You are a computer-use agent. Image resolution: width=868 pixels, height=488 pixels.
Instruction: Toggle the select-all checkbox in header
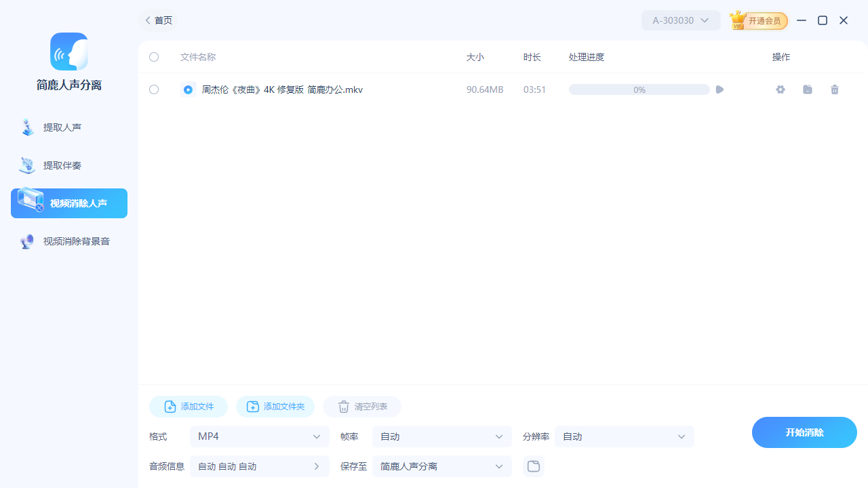154,57
